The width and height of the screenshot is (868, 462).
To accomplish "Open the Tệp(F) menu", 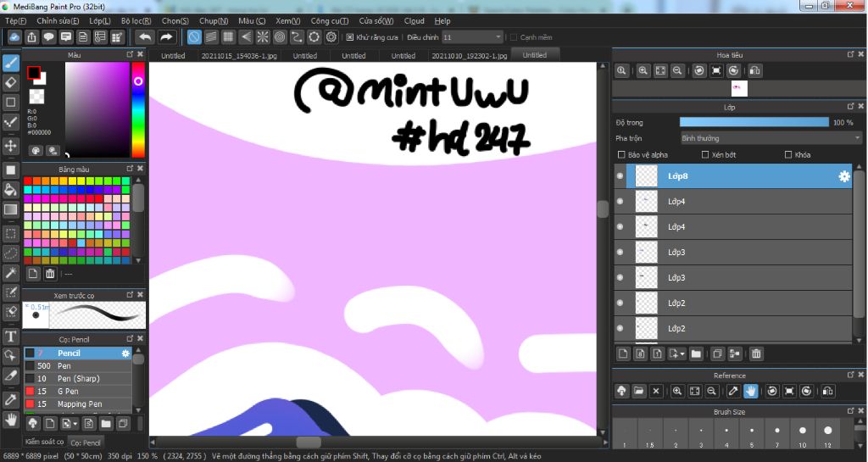I will pyautogui.click(x=15, y=21).
